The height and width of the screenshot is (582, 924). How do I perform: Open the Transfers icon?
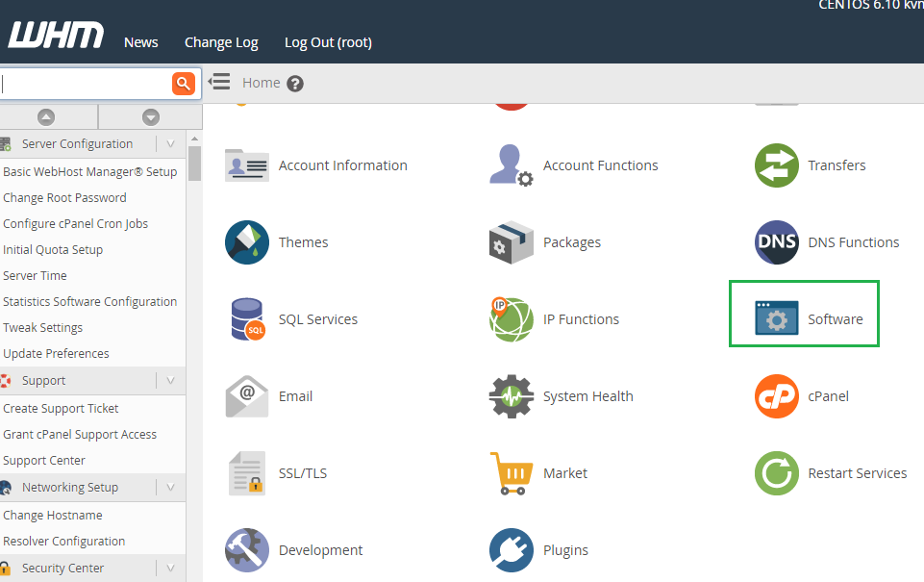coord(777,165)
